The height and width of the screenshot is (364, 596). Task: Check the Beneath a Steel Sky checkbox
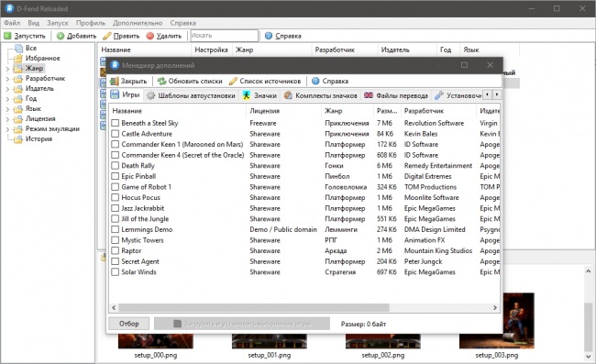coord(116,123)
